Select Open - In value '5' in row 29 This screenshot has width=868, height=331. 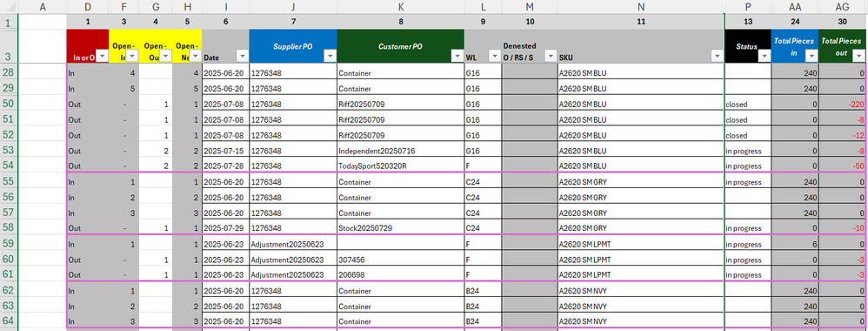point(124,89)
